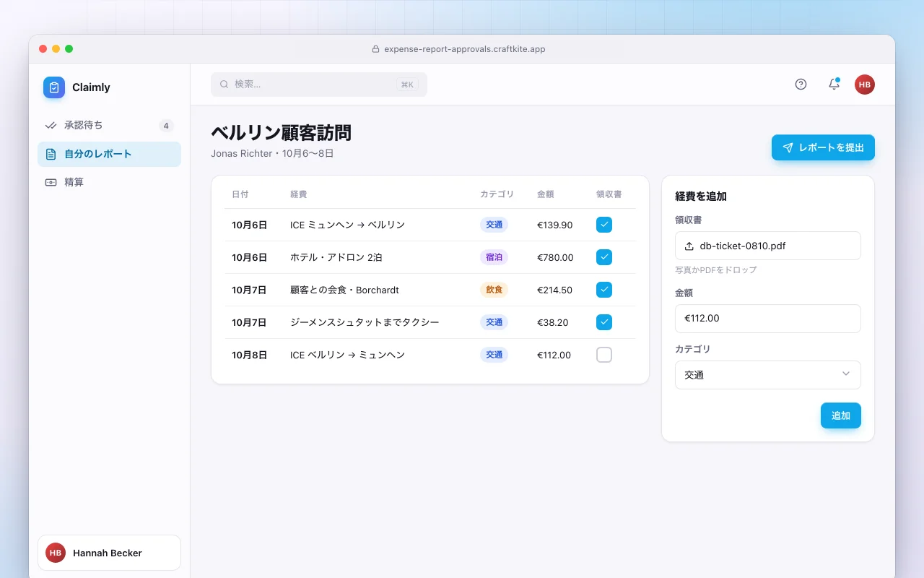Click the search magnifier icon

225,85
